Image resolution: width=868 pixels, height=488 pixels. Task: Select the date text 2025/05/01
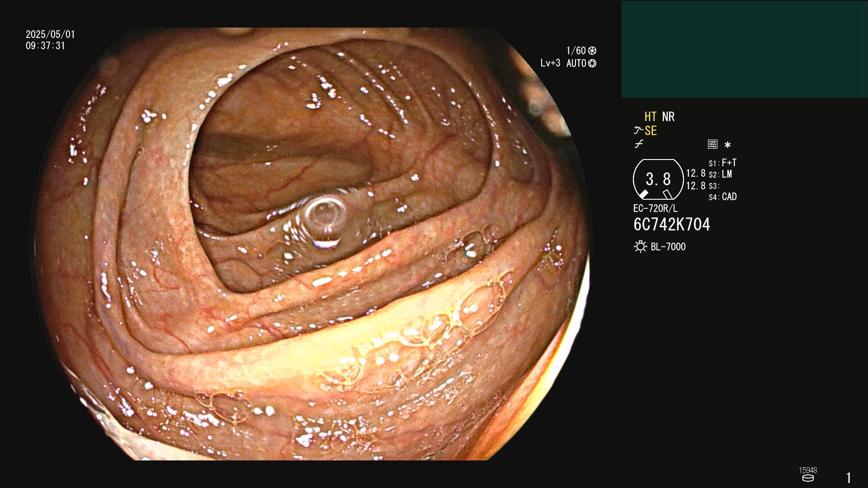tap(50, 34)
